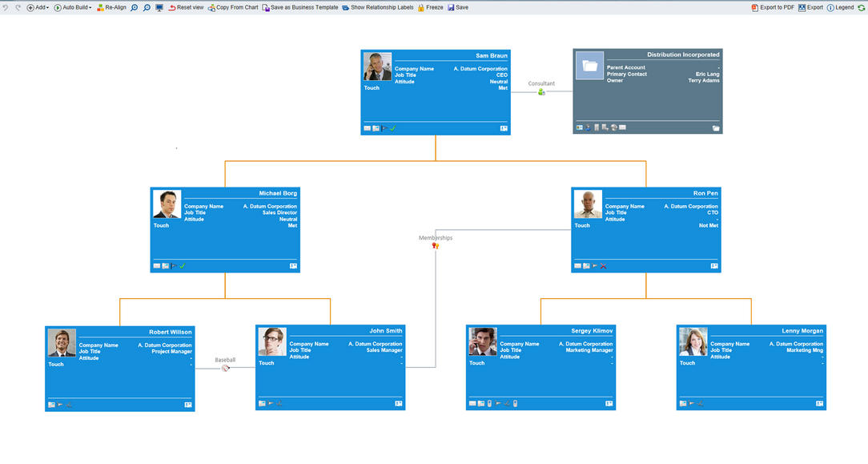Toggle Freeze lock on the chart
This screenshot has height=464, width=868.
tap(430, 7)
